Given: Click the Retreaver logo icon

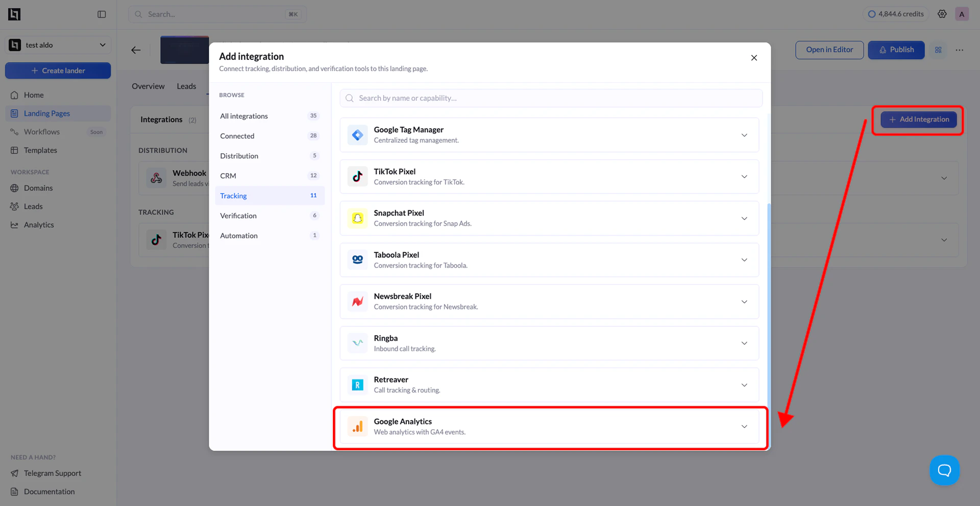Looking at the screenshot, I should click(x=358, y=385).
